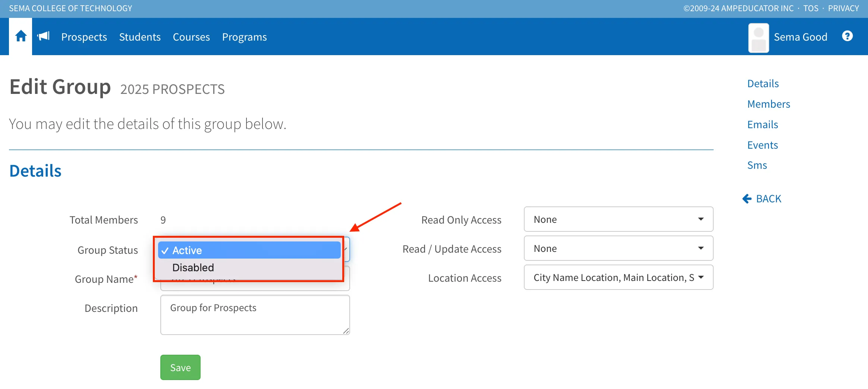Open the Students menu
The image size is (868, 389).
tap(140, 37)
